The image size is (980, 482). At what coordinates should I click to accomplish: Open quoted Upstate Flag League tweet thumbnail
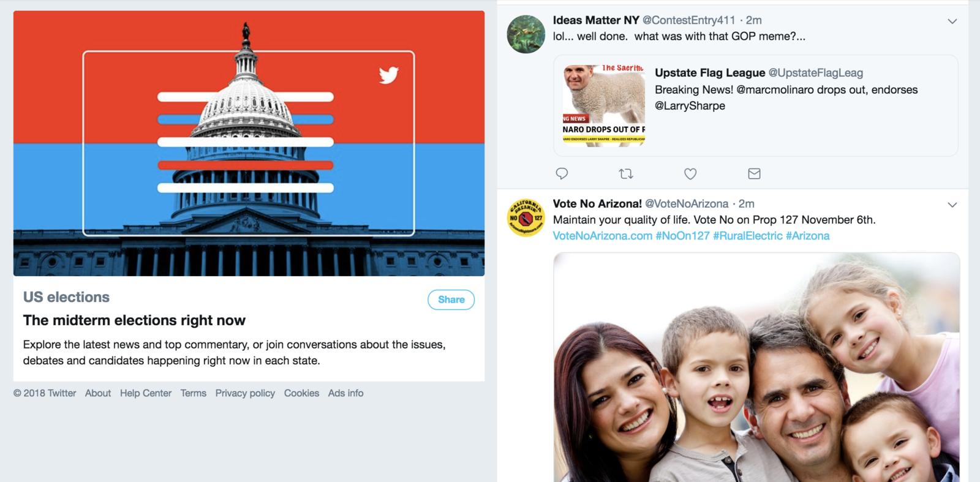pos(604,105)
